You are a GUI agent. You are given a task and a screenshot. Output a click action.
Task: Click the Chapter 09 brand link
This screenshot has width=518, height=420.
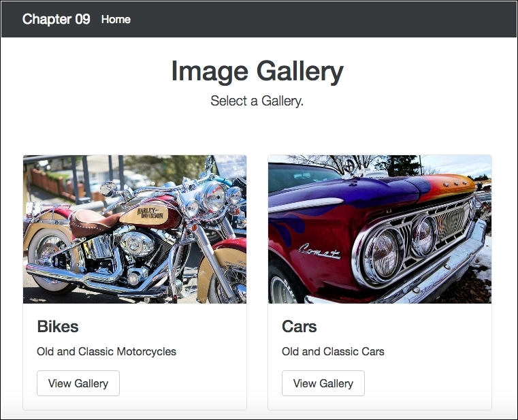coord(56,19)
